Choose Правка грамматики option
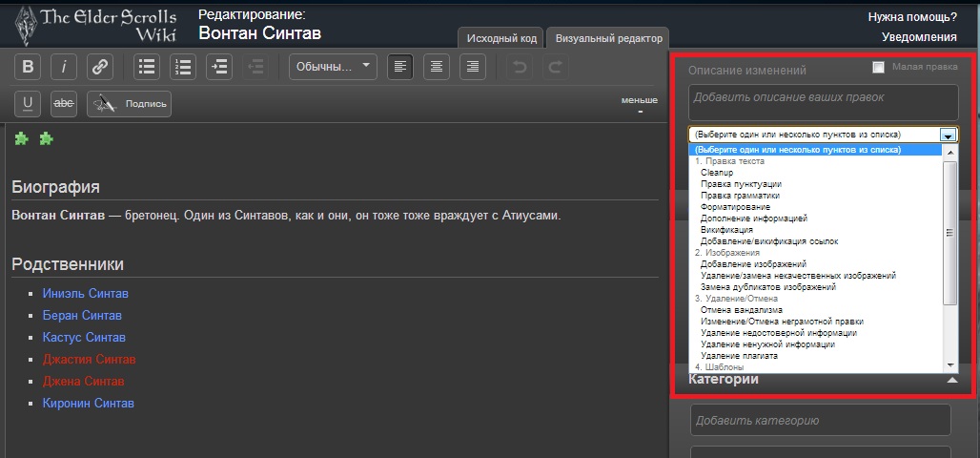980x458 pixels. (x=740, y=196)
